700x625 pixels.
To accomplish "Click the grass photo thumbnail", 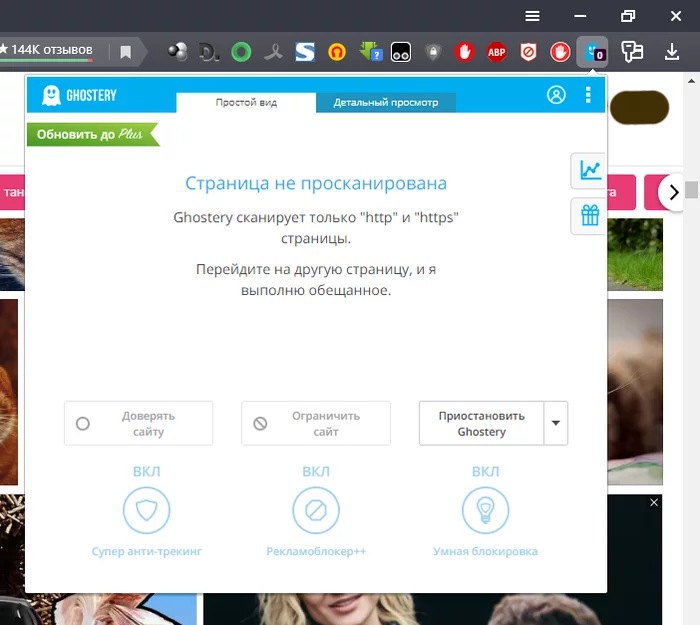I will point(635,254).
